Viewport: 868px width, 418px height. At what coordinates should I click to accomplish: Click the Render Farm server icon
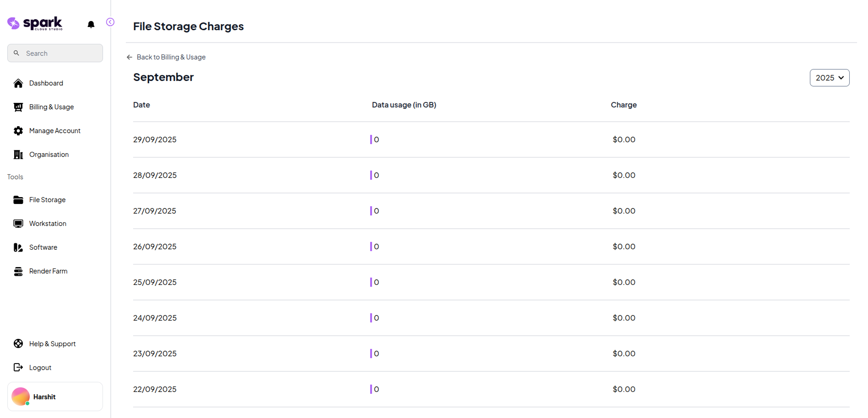[x=18, y=271]
